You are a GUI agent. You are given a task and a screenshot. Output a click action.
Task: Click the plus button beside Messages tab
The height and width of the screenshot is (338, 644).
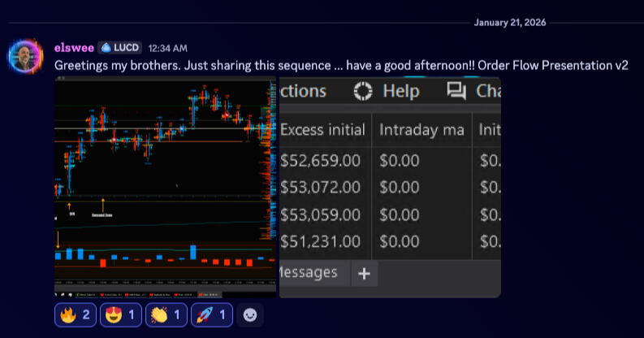(x=364, y=274)
